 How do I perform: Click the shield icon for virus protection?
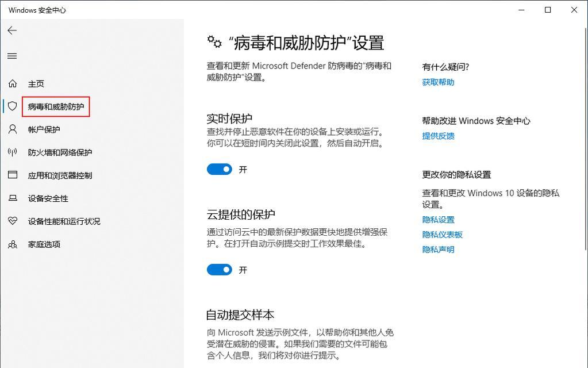pyautogui.click(x=13, y=106)
